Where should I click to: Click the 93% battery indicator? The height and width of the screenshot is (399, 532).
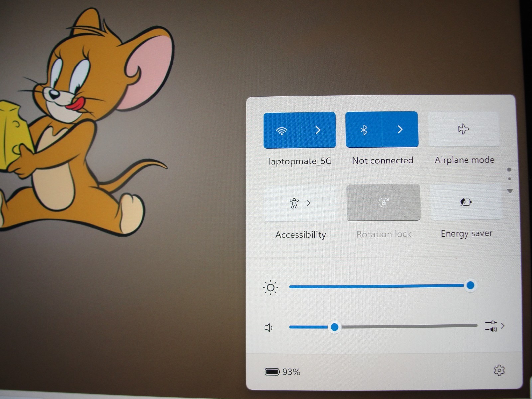tap(282, 372)
